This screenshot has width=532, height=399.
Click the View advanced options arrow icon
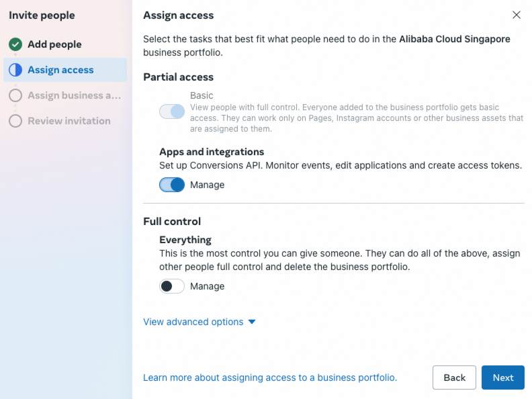tap(252, 322)
